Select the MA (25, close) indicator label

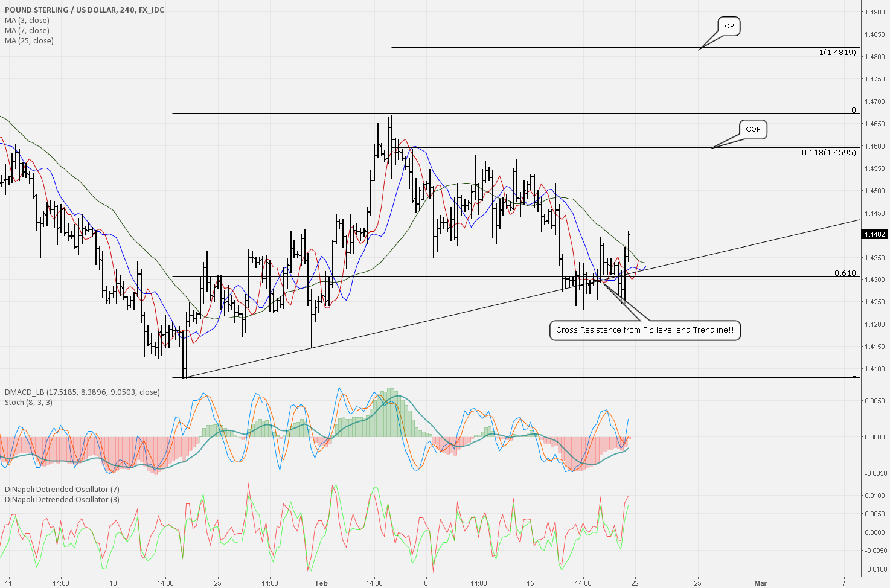tap(29, 41)
